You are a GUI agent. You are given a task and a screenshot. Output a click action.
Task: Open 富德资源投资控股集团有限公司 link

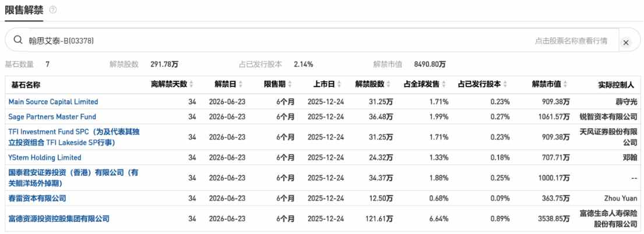(59, 218)
